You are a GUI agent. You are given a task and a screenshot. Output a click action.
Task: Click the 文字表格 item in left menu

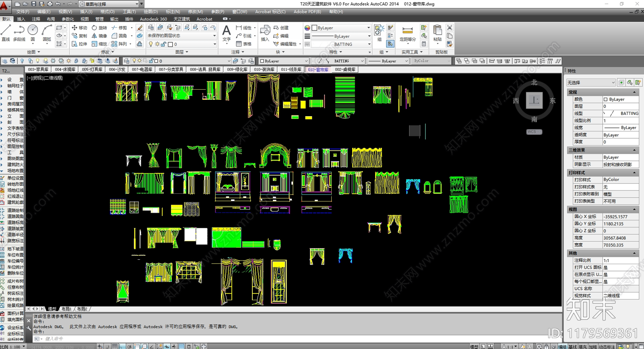coord(15,128)
